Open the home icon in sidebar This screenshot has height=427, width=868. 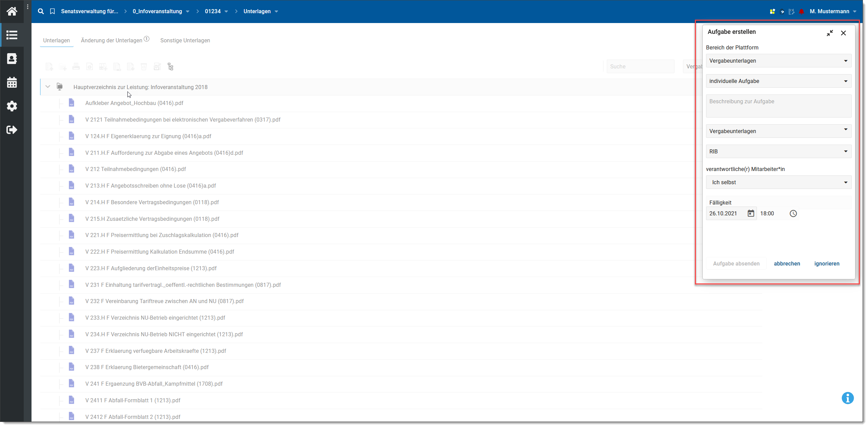tap(12, 12)
